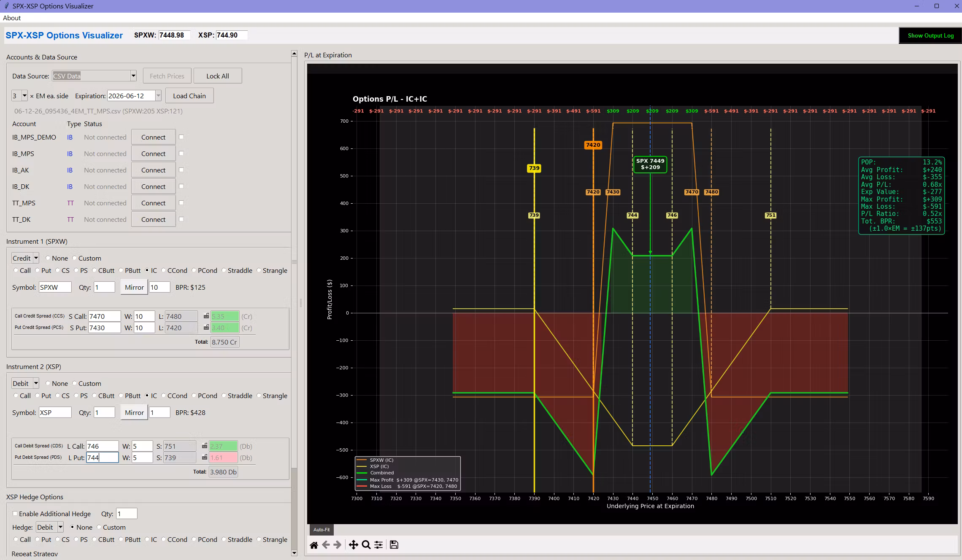This screenshot has width=962, height=560.
Task: Click the panel divider handle beside the chart
Action: 300,303
